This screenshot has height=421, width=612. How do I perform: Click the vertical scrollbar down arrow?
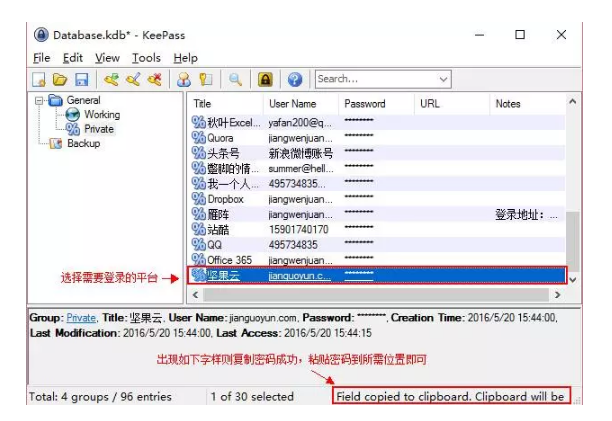[x=573, y=279]
